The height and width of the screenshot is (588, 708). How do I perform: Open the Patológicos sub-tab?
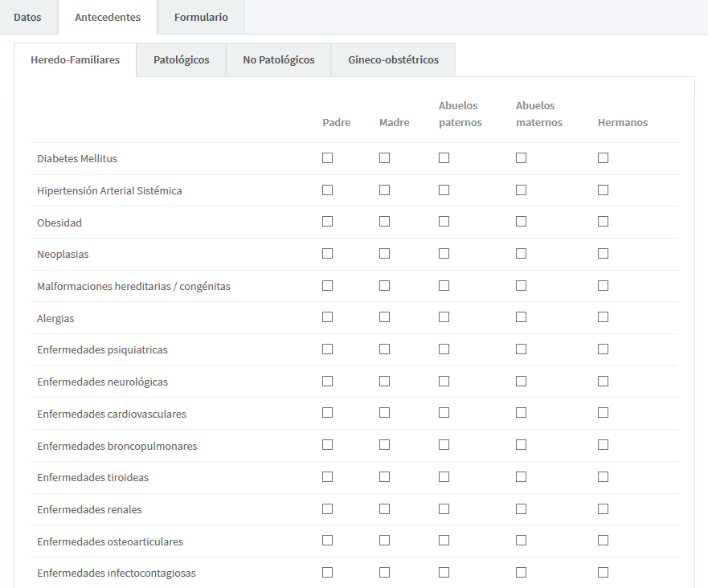[181, 60]
